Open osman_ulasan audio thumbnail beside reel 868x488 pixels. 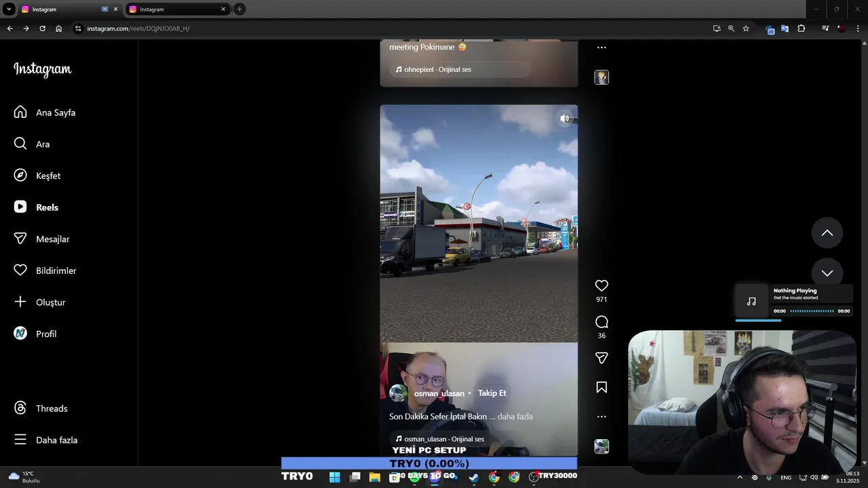pos(601,447)
